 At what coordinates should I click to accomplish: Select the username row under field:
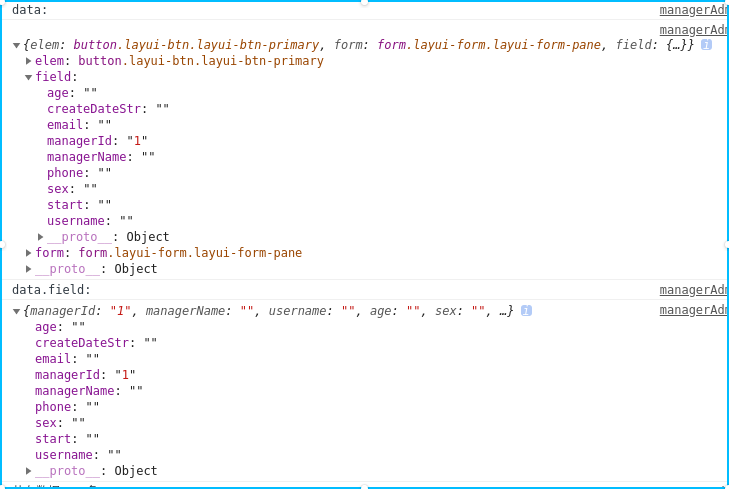90,221
